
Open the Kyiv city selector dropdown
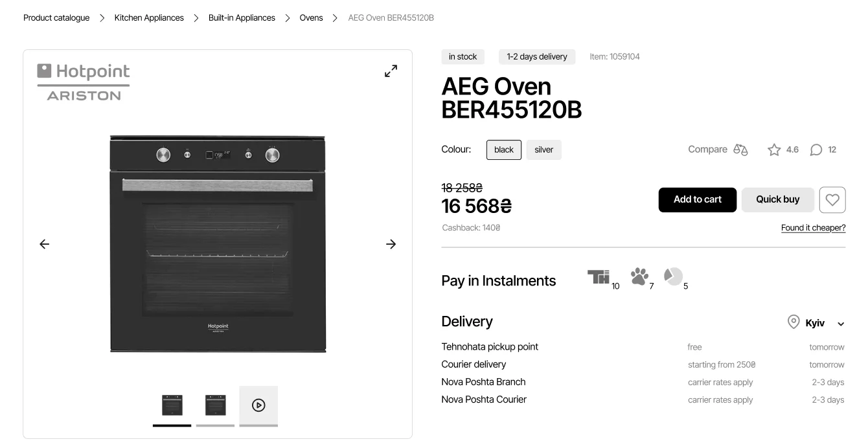pos(823,323)
